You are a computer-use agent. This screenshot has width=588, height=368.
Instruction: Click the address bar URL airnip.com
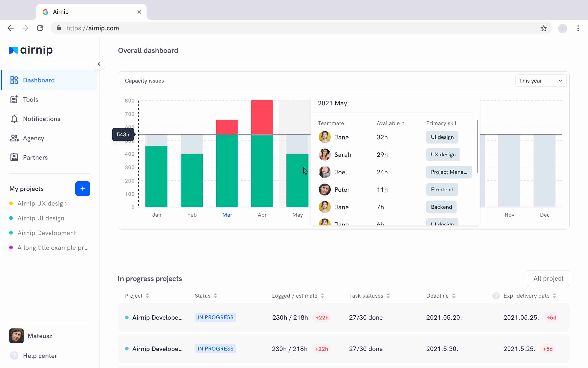pos(93,28)
